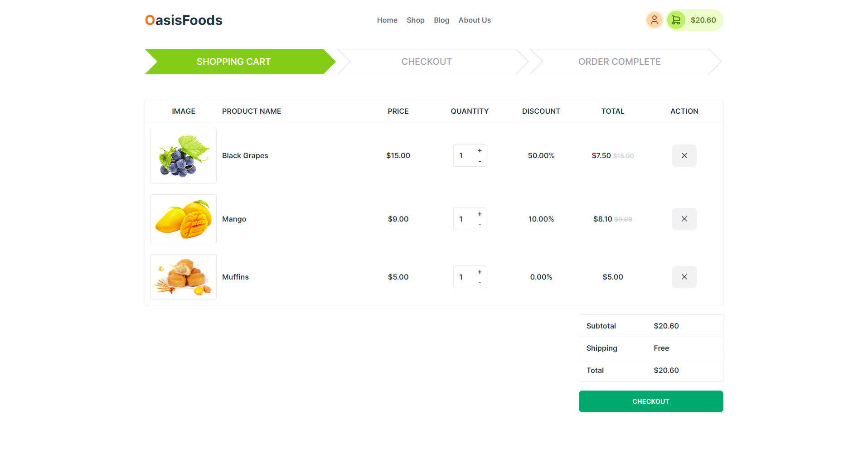Remove Black Grapes from the cart

click(x=684, y=155)
